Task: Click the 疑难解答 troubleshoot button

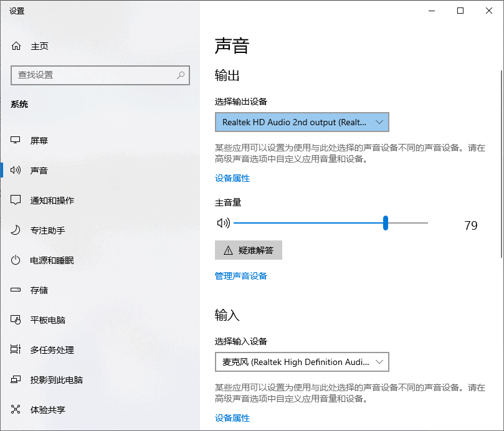Action: pyautogui.click(x=248, y=250)
